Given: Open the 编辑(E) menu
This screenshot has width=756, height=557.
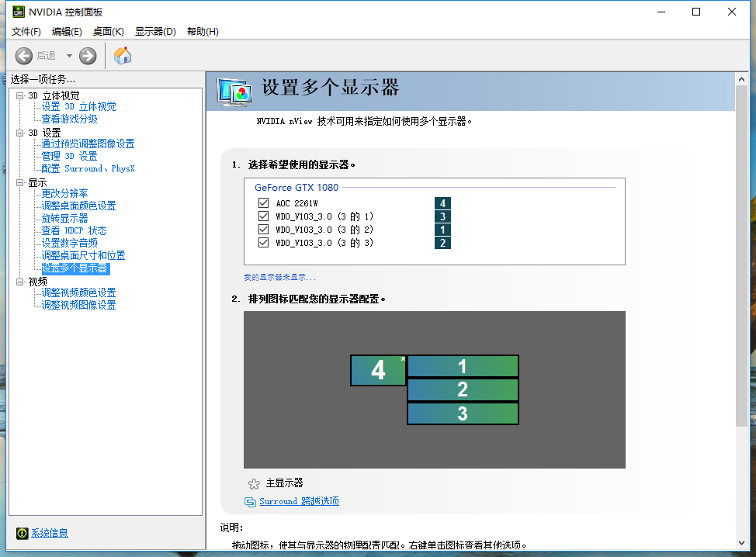Looking at the screenshot, I should 67,32.
